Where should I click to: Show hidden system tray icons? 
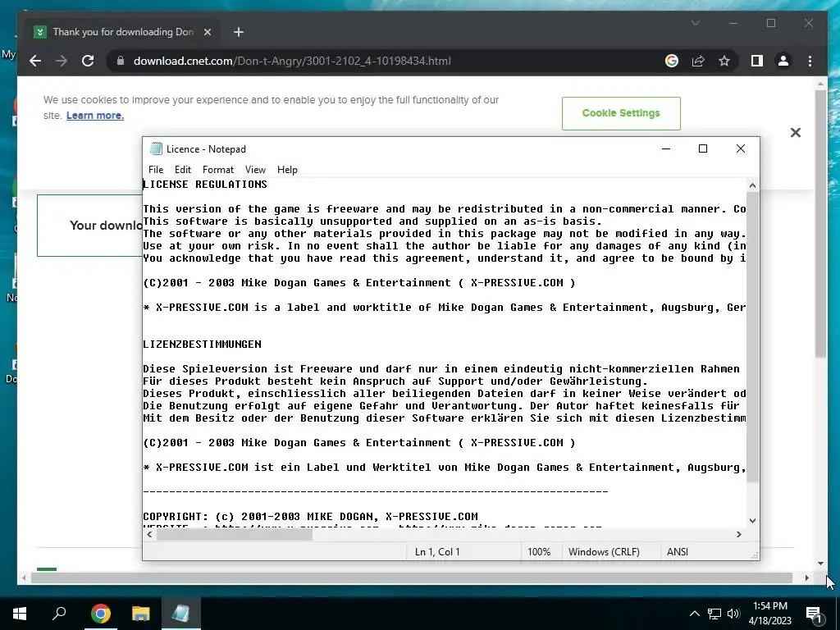(694, 614)
